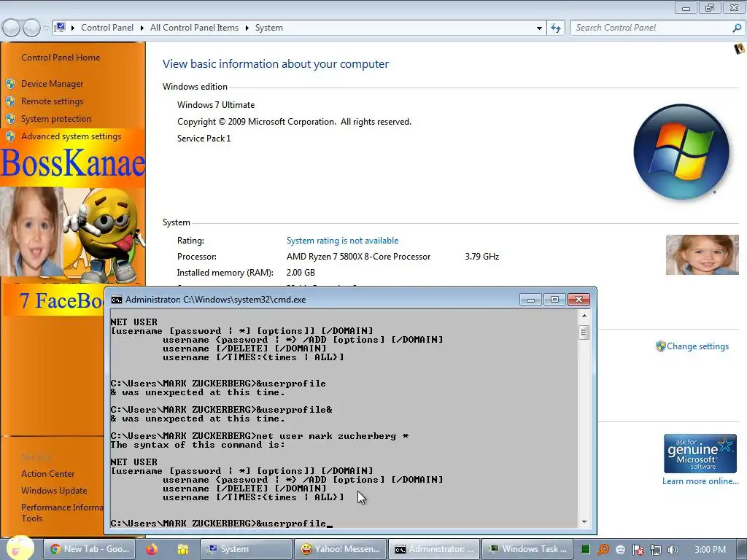Switch to Windows Task Manager taskbar button

528,549
